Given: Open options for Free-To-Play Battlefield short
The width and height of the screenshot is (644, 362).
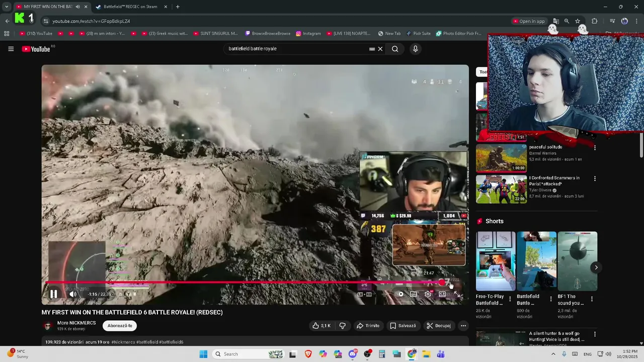Looking at the screenshot, I should 510,299.
